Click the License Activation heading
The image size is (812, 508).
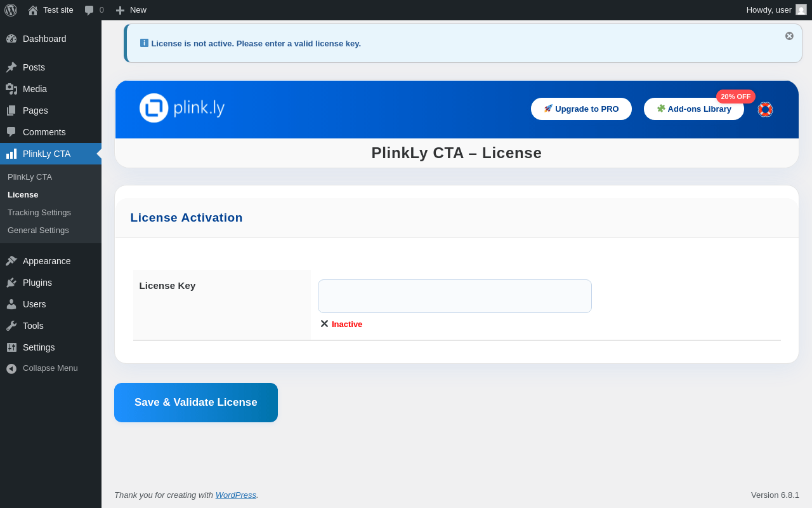coord(187,218)
